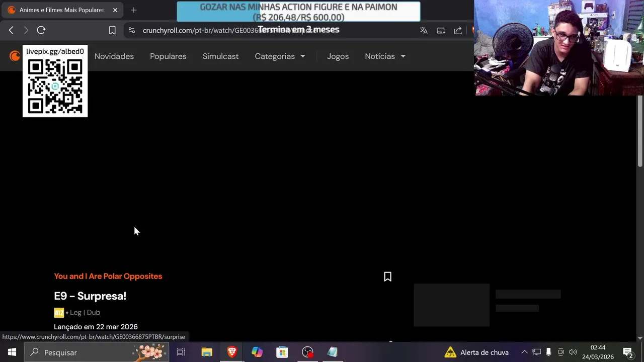Click the streamer webcam overlay
This screenshot has width=644, height=362.
(559, 48)
